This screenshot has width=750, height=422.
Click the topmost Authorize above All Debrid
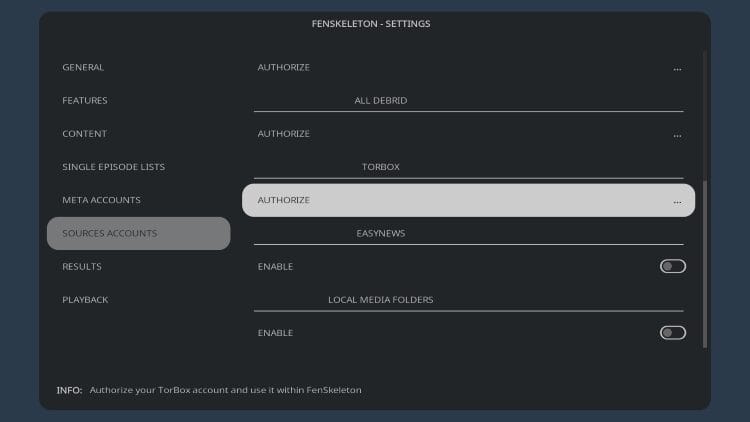click(468, 67)
